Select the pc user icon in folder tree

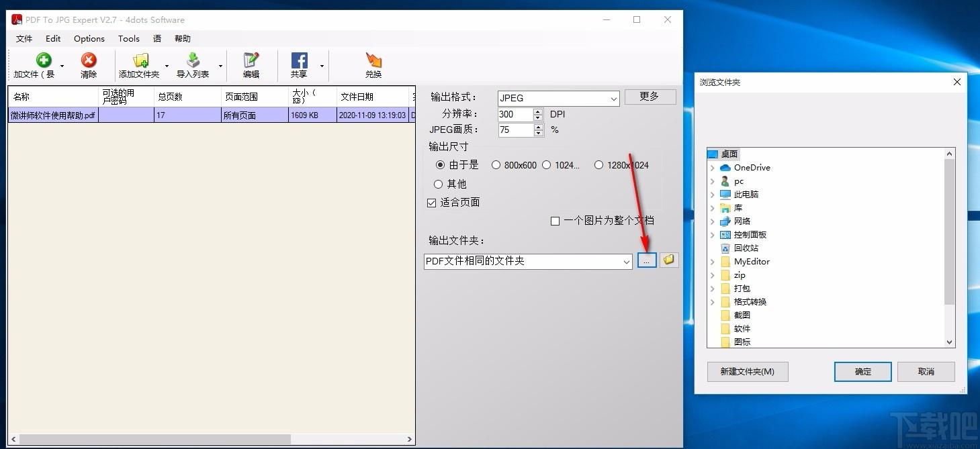pos(725,181)
